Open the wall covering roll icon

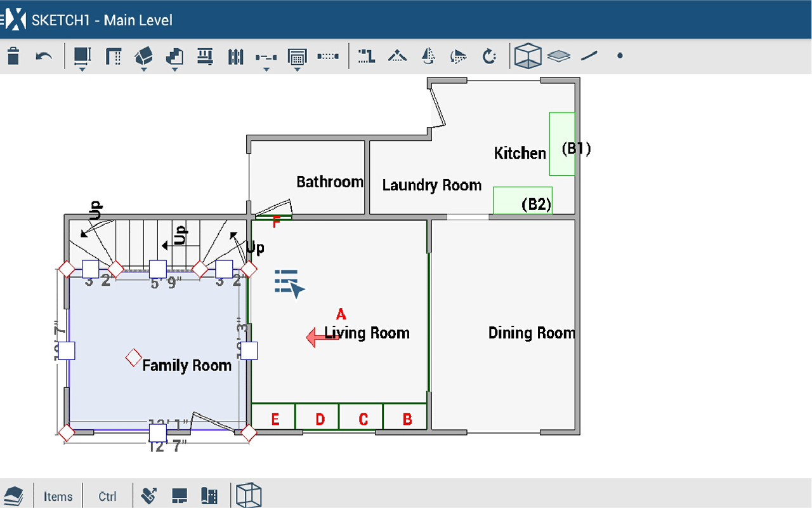pos(209,496)
